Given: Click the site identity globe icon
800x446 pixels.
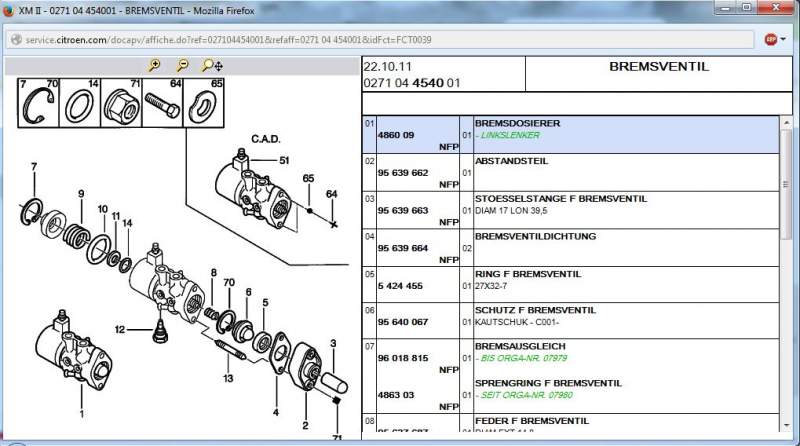Looking at the screenshot, I should click(x=16, y=39).
